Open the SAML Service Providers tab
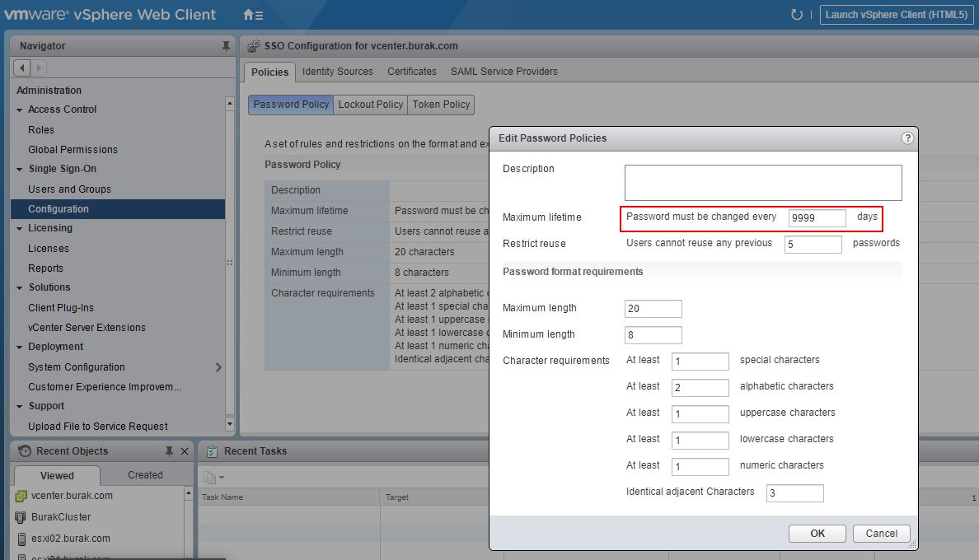 pos(504,71)
